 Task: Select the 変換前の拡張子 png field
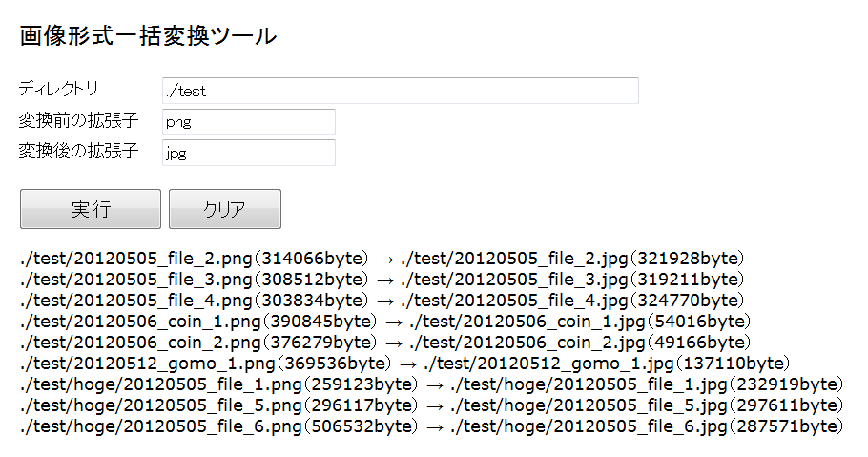coord(249,122)
